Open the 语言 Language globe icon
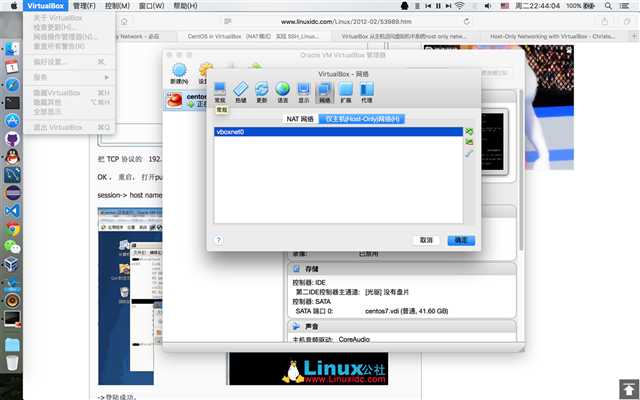640x400 pixels. [x=282, y=92]
